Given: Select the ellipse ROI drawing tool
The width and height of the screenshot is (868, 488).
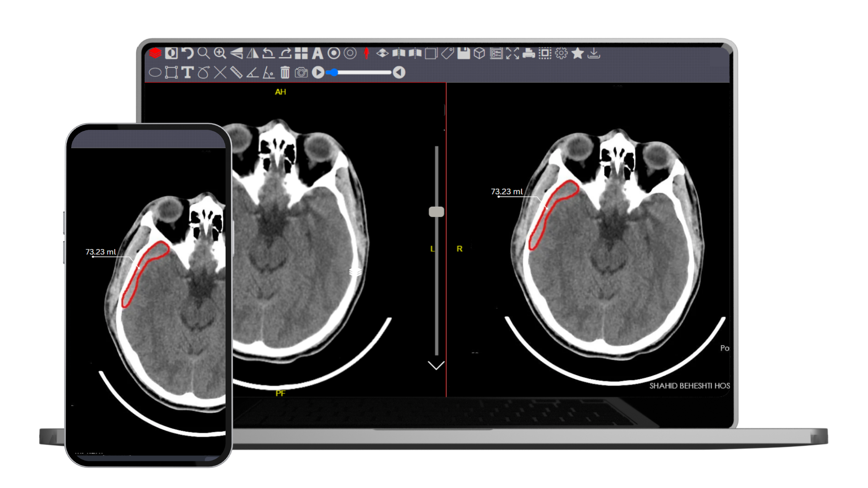Looking at the screenshot, I should [155, 72].
